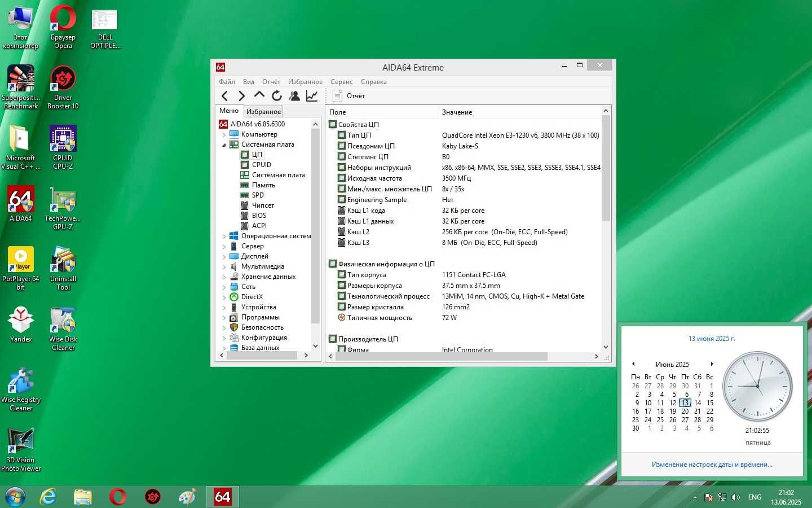Open Отчёт menu in menu bar
Image resolution: width=812 pixels, height=508 pixels.
tap(271, 82)
